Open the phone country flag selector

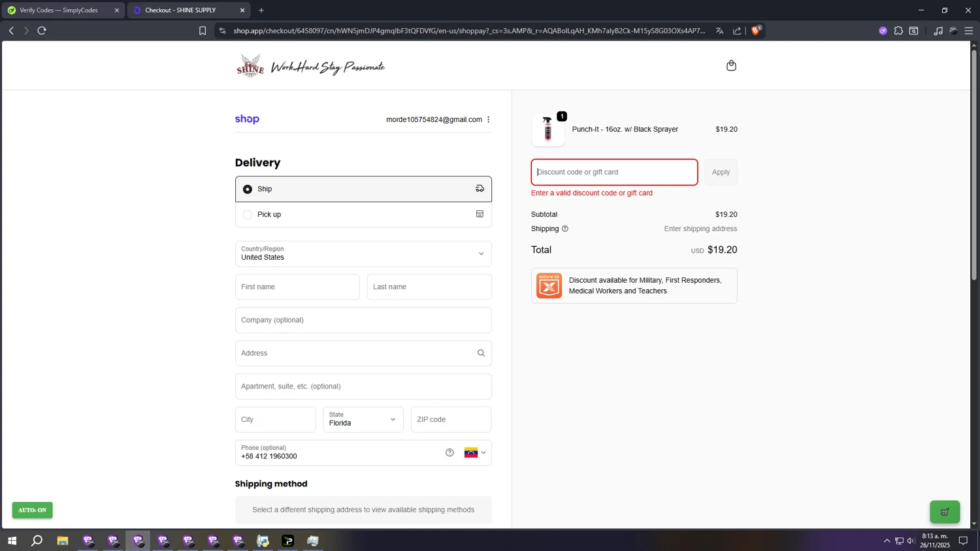475,452
